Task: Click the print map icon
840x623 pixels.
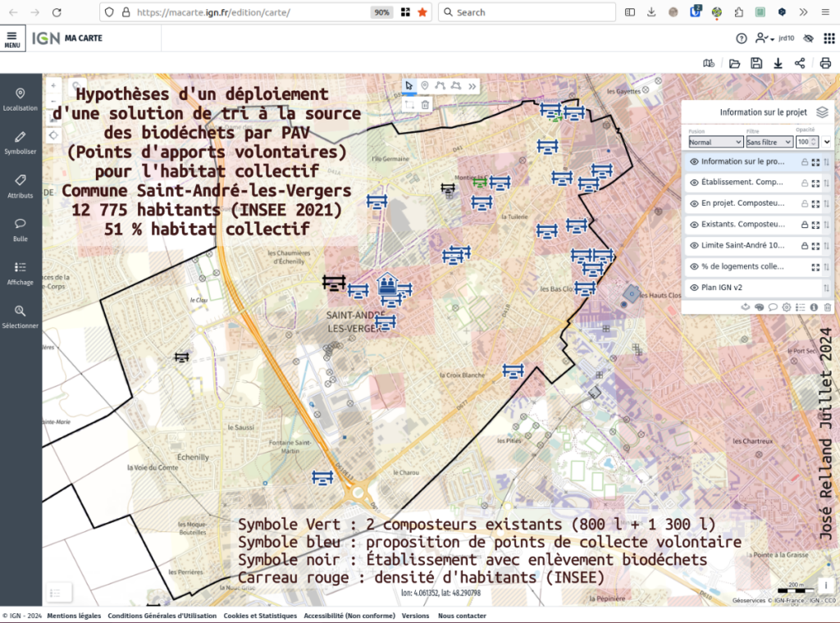Action: coord(825,63)
